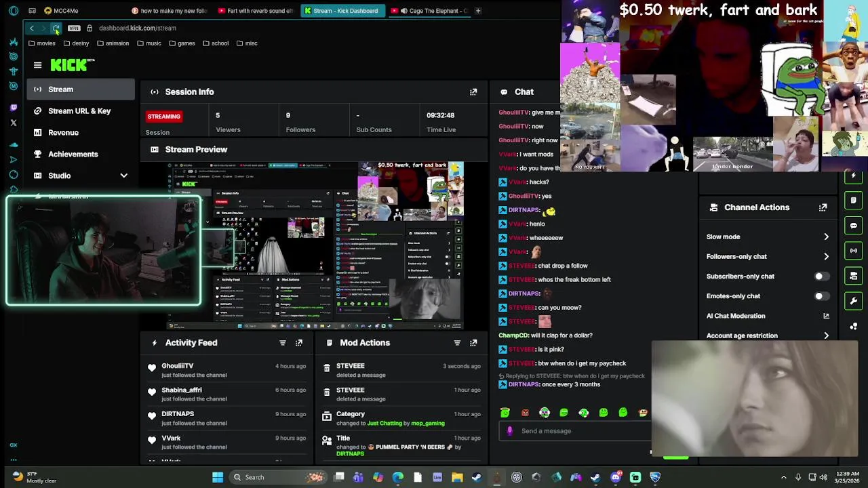Click the three-dots icon below the wrench
The height and width of the screenshot is (488, 868).
coord(854,326)
